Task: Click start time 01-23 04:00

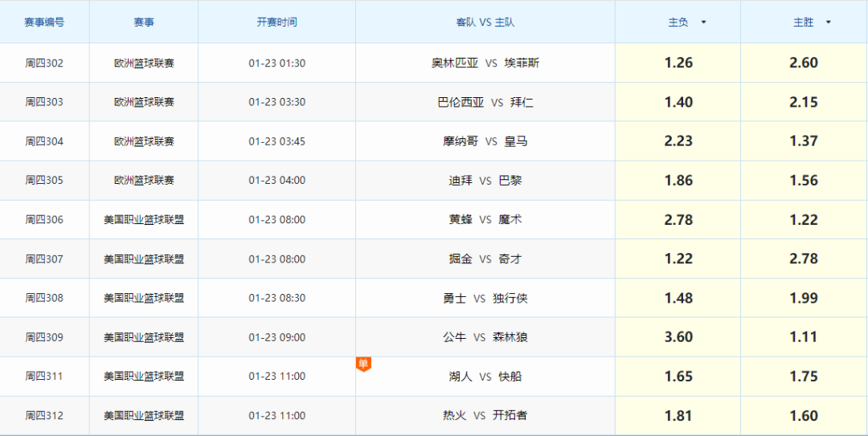Action: click(x=276, y=181)
